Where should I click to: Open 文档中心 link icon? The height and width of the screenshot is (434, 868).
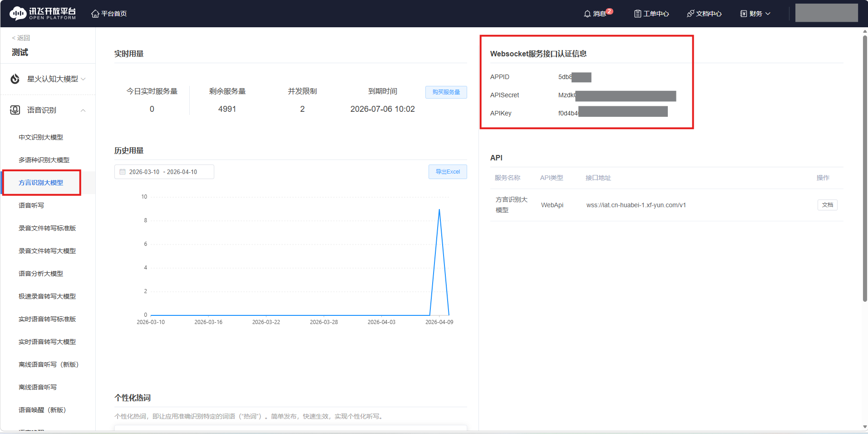pyautogui.click(x=690, y=14)
